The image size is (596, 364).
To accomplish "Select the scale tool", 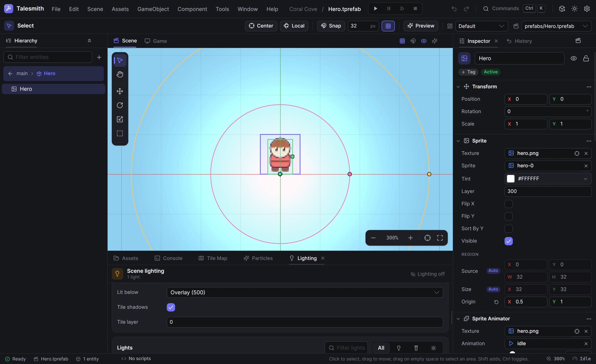I will pos(120,119).
